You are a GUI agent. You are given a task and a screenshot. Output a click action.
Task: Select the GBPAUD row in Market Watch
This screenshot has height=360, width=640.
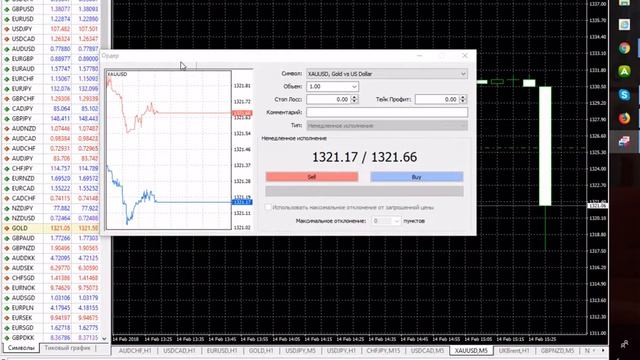51,238
